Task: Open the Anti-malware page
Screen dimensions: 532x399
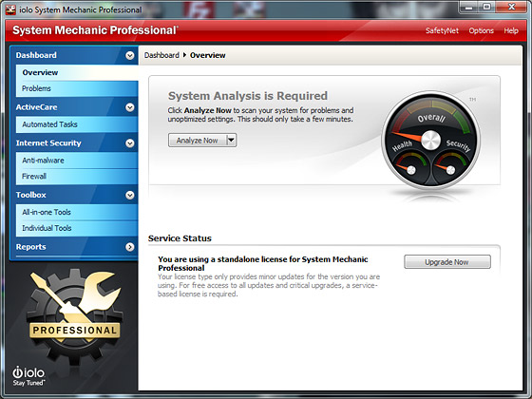Action: [77, 161]
